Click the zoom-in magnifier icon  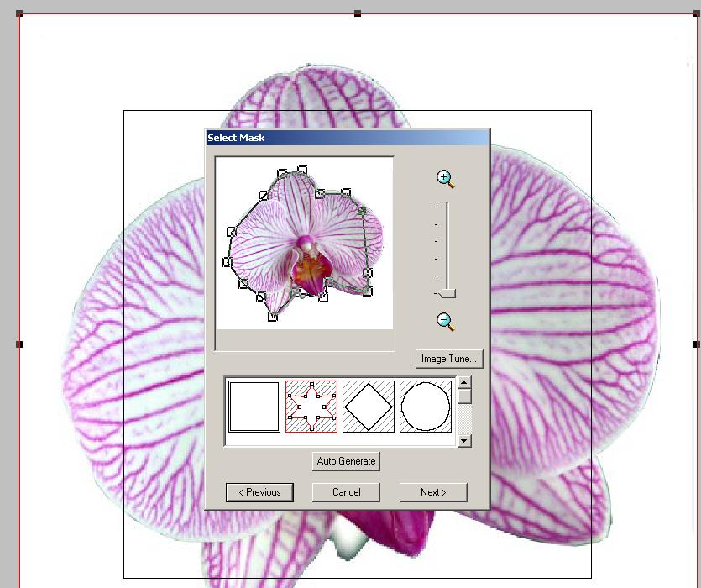[445, 179]
